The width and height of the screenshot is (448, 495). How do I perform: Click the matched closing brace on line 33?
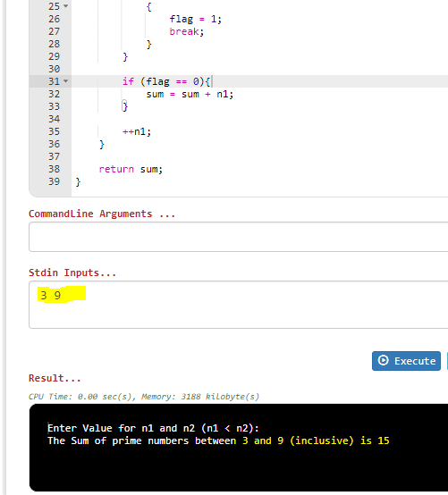point(124,106)
